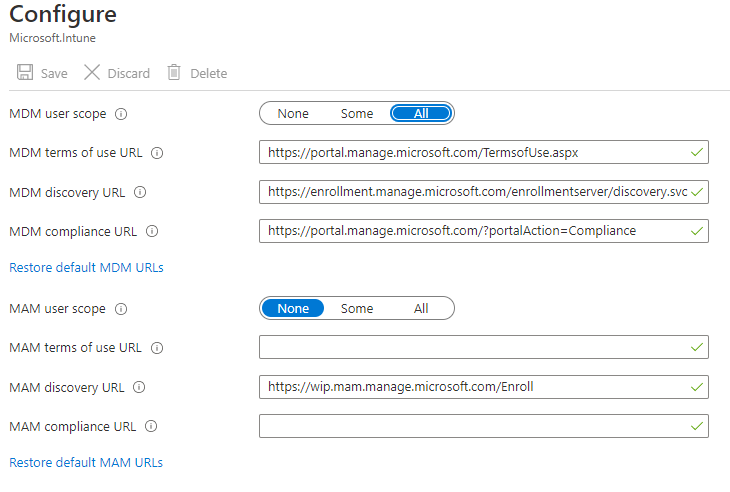Set MDM user scope to Some
Viewport: 730px width, 492px height.
click(357, 114)
